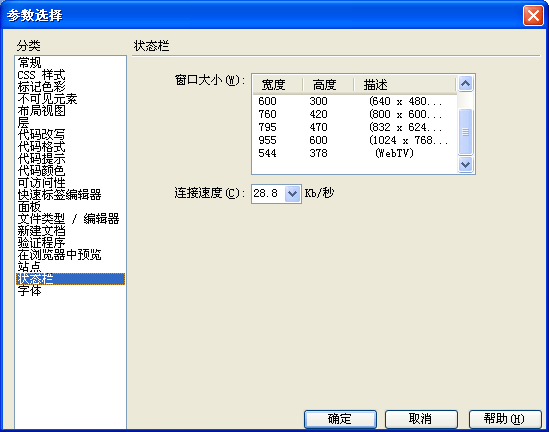Click the (832 x 624... description
The height and width of the screenshot is (432, 549).
405,127
